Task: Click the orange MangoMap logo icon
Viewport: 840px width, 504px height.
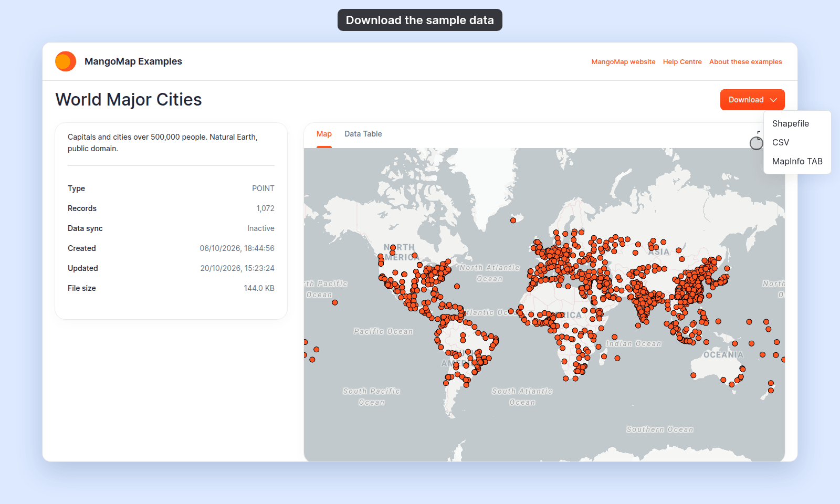Action: point(66,61)
